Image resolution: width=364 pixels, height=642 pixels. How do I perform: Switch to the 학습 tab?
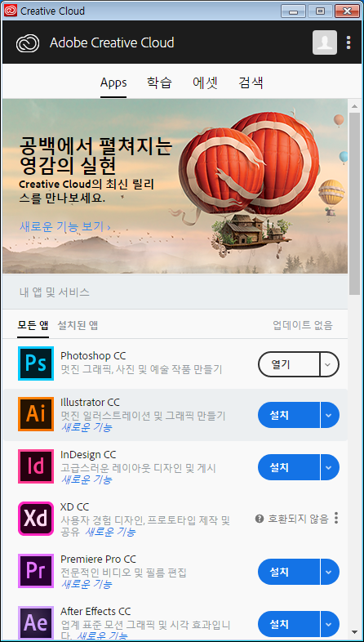pyautogui.click(x=159, y=83)
